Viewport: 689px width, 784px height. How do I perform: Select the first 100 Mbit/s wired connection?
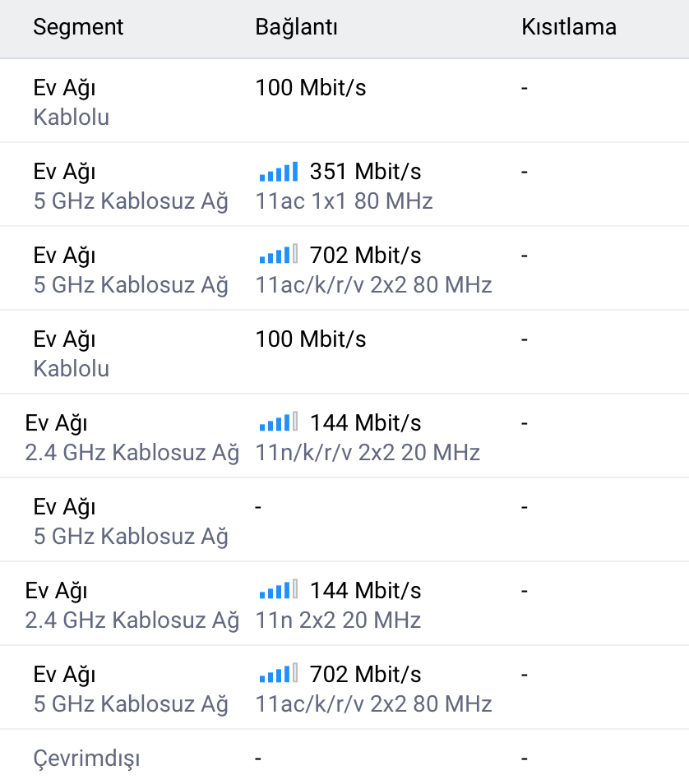click(311, 87)
